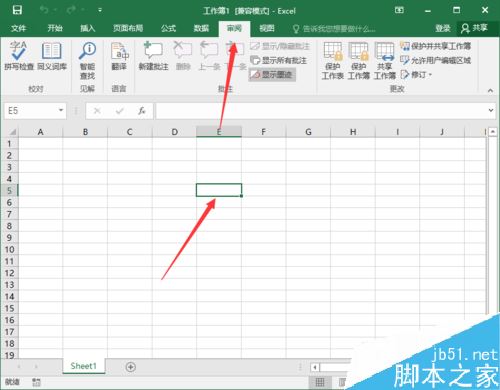
Task: Click the Tell Me search box
Action: click(334, 29)
